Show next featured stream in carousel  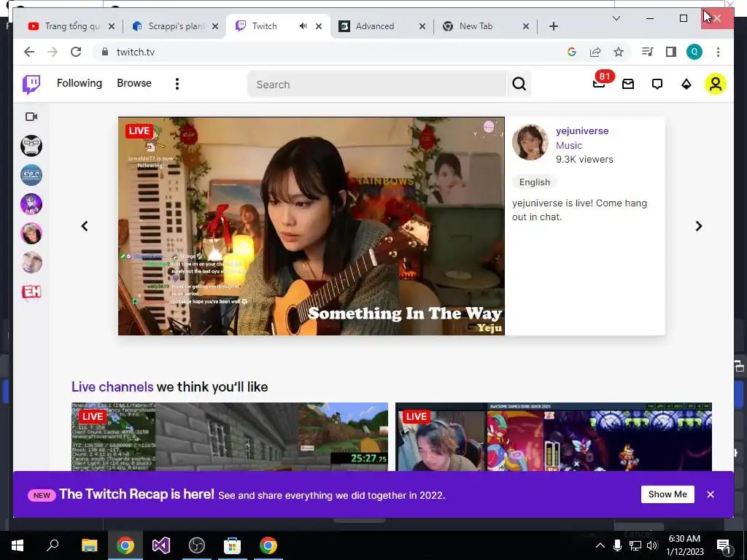[x=698, y=226]
